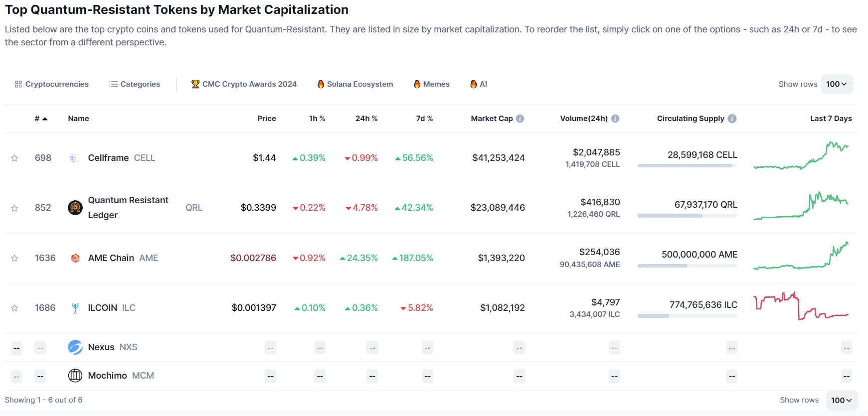Viewport: 868px width, 416px height.
Task: Click the Mochimo MCM logo icon
Action: pos(75,376)
